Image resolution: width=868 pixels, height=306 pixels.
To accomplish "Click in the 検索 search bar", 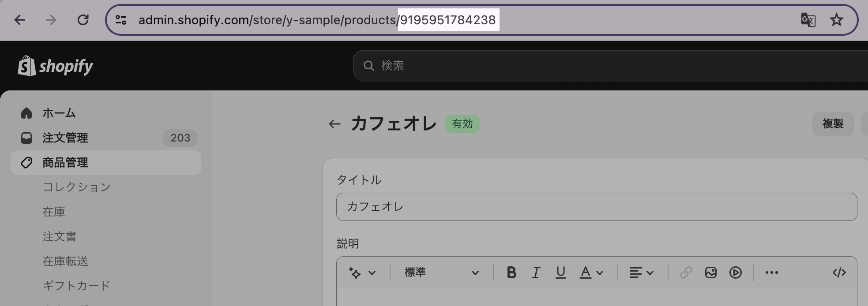I will (x=610, y=66).
